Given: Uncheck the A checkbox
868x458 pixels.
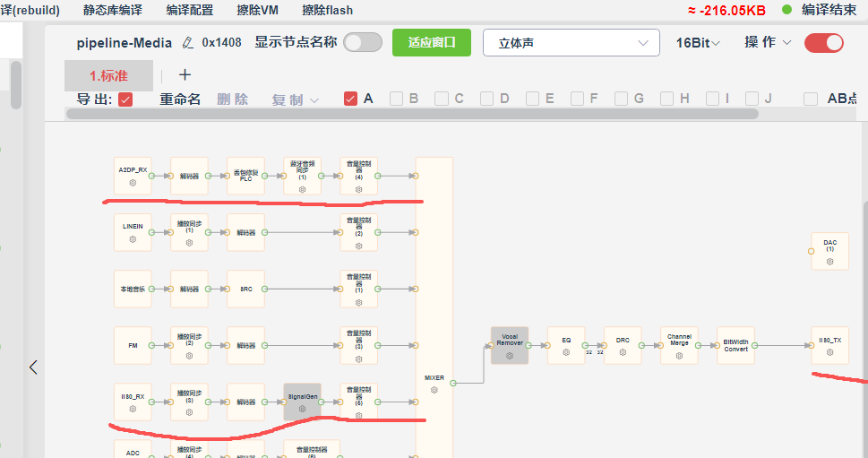Looking at the screenshot, I should point(350,99).
